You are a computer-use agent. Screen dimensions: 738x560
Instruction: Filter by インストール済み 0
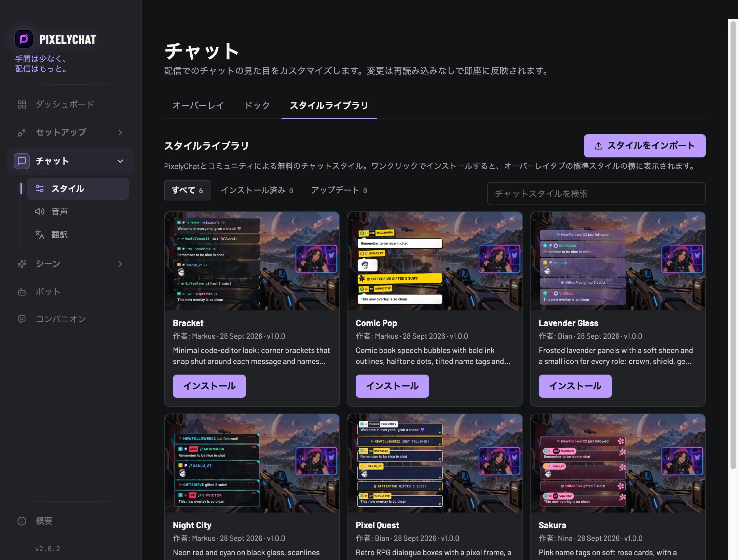coord(257,190)
